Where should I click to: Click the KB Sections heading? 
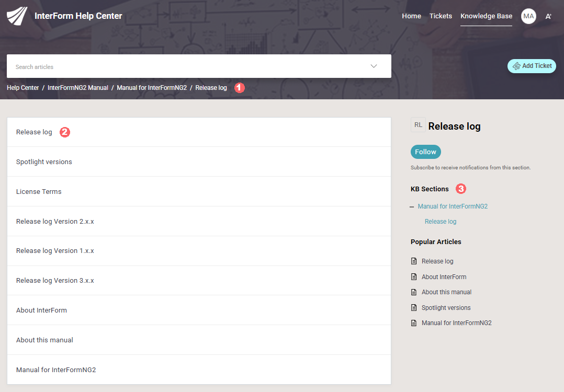[430, 189]
